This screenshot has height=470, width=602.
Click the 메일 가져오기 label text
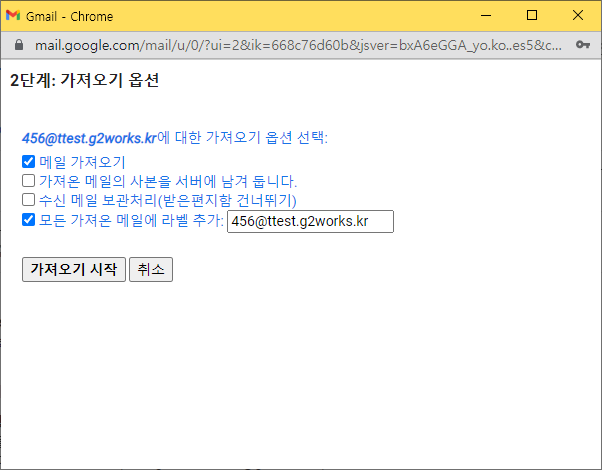82,162
